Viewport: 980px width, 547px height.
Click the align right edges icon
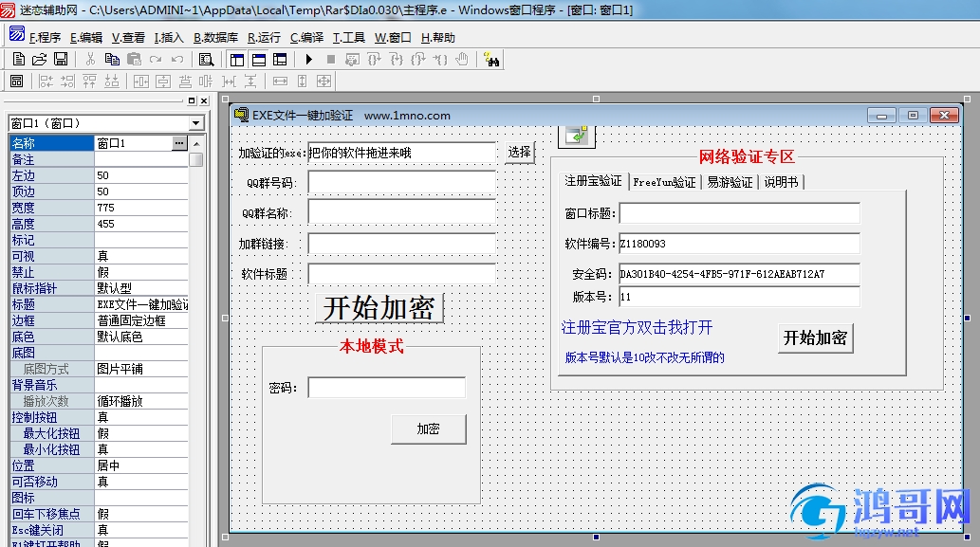(67, 82)
